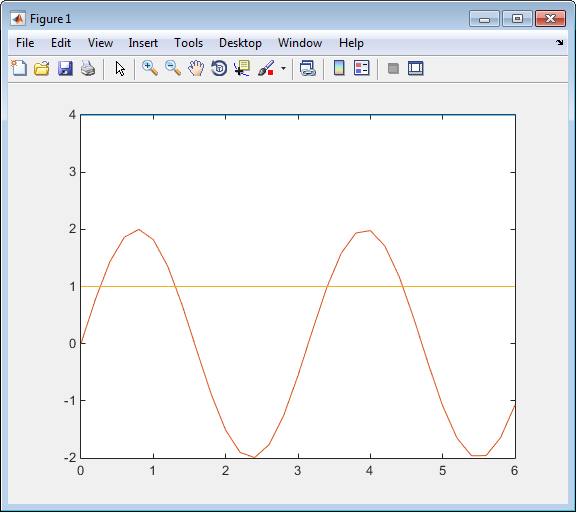The image size is (576, 512).
Task: Click the x-axis tick label 5
Action: tap(442, 470)
